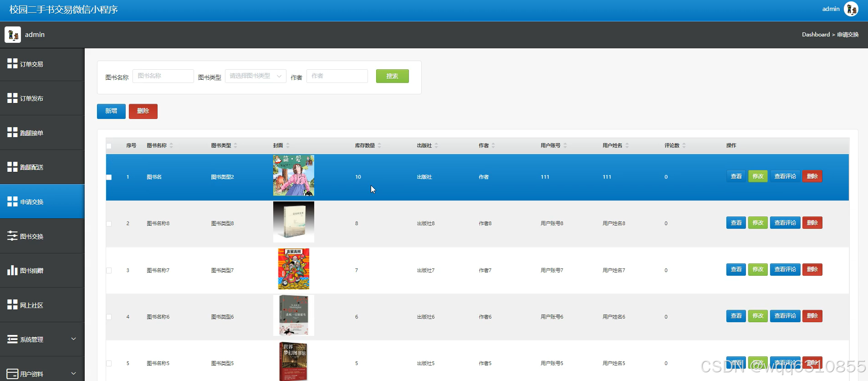This screenshot has width=868, height=381.
Task: Click the cover thumbnail of 图书名称7
Action: click(294, 269)
